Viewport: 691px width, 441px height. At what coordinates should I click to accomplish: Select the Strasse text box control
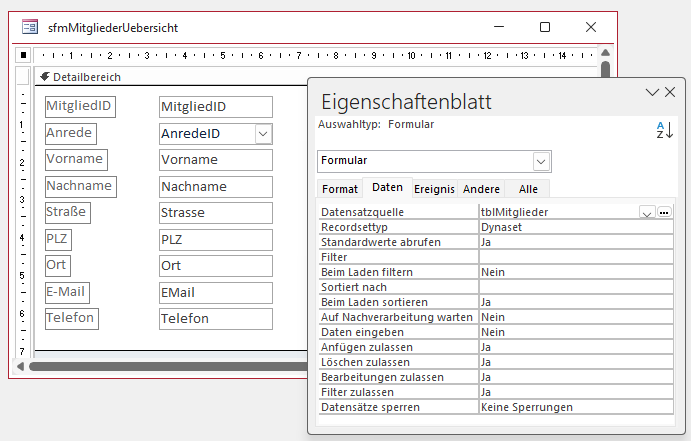pos(216,213)
